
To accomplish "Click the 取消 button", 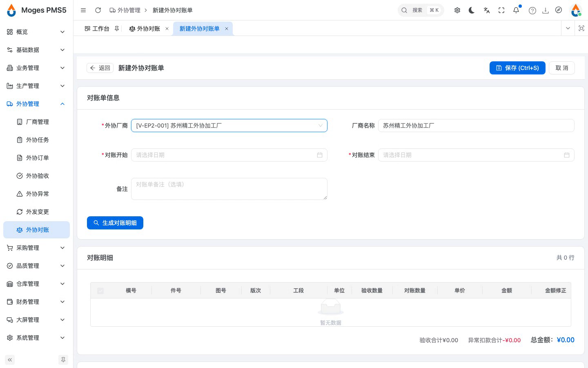I will pyautogui.click(x=562, y=68).
